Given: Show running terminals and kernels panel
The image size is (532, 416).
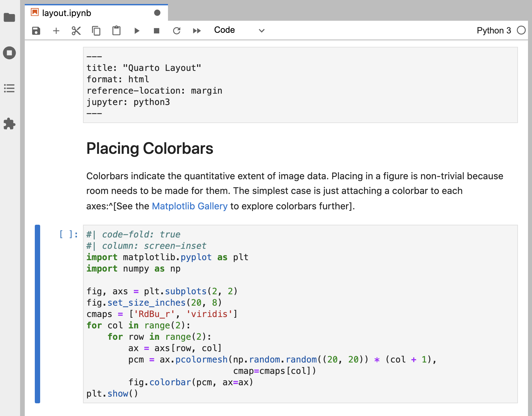Looking at the screenshot, I should pos(9,53).
